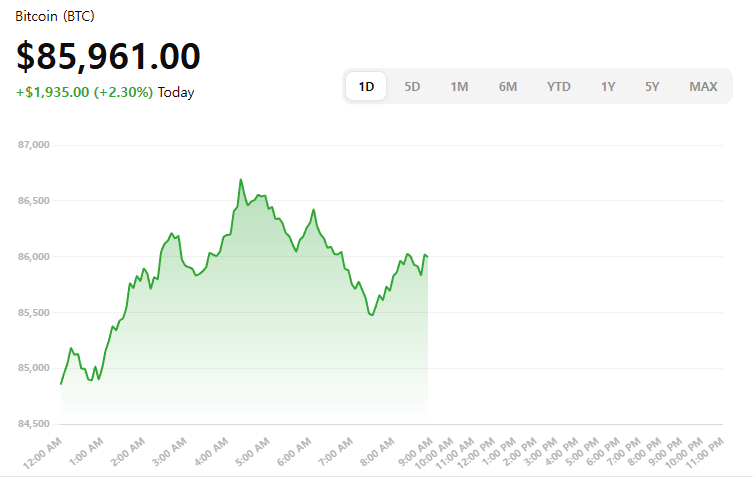Click the chart's highest peak point
Image resolution: width=753 pixels, height=478 pixels.
tap(241, 180)
